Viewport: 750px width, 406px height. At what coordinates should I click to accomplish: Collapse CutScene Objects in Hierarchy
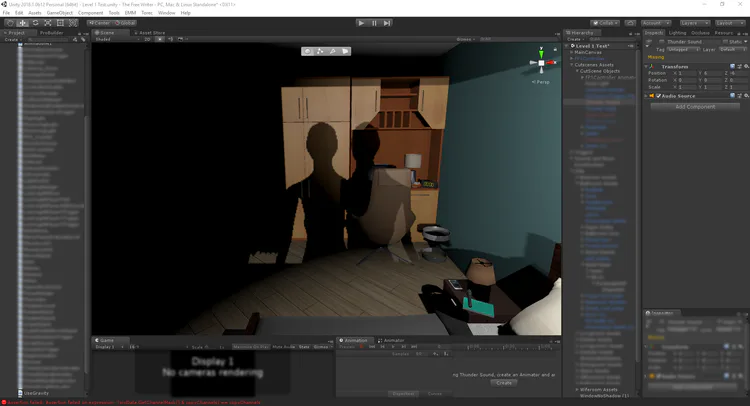click(x=577, y=71)
